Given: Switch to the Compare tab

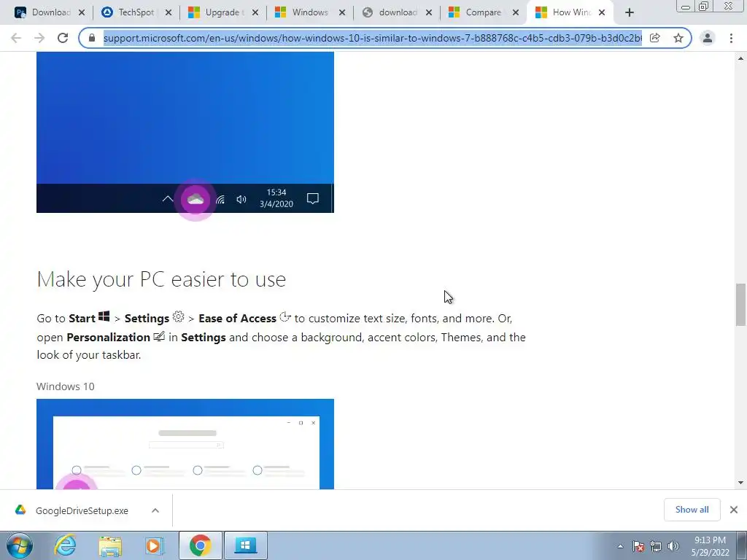Looking at the screenshot, I should (x=476, y=12).
